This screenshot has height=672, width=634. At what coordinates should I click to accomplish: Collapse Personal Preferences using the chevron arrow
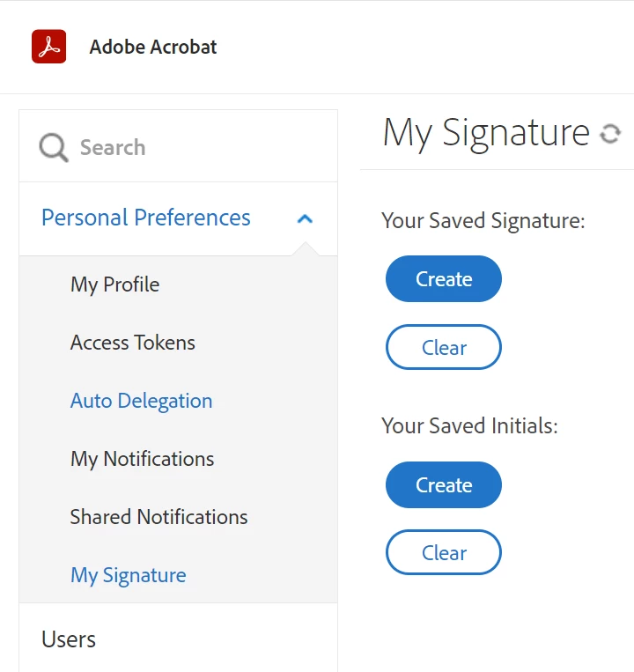[x=305, y=218]
